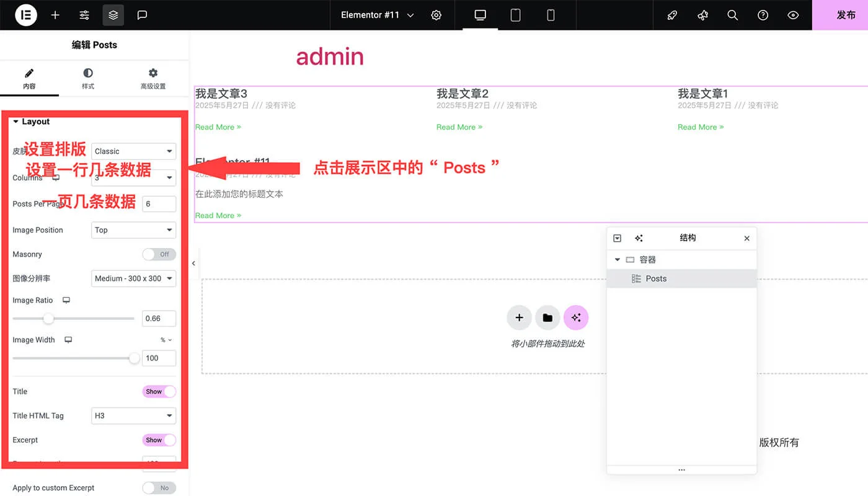Image resolution: width=868 pixels, height=496 pixels.
Task: Open the notes comment icon
Action: [142, 15]
